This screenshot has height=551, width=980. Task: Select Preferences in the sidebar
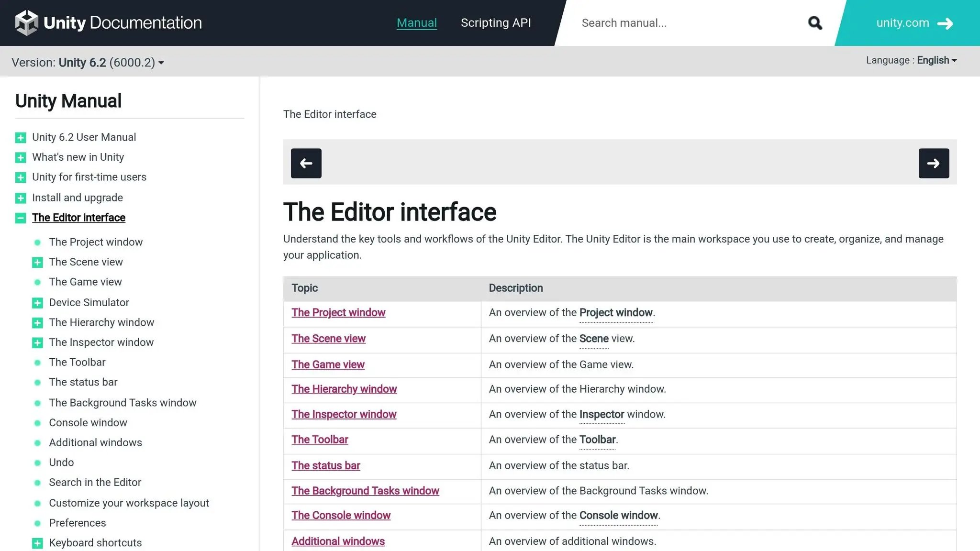click(x=77, y=523)
